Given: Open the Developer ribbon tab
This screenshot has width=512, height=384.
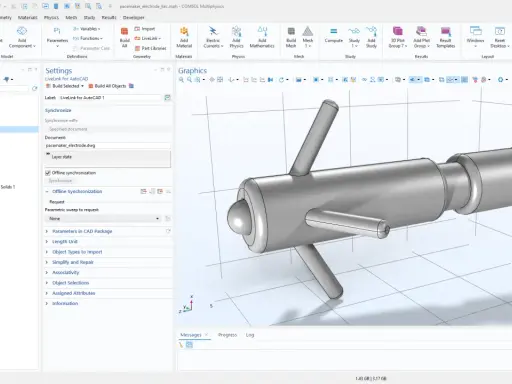Looking at the screenshot, I should click(134, 17).
